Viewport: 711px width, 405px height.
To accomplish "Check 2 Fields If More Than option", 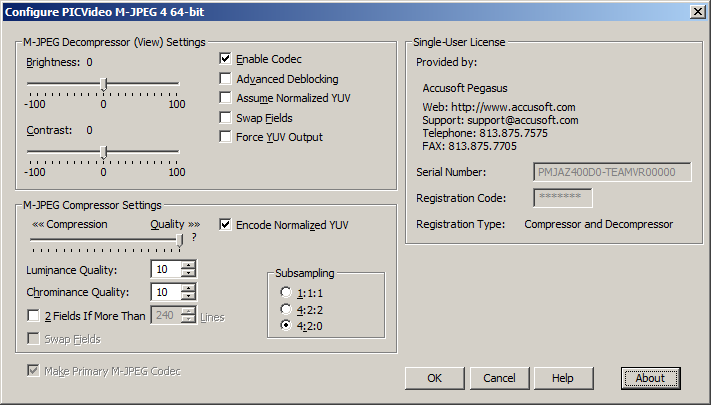I will pyautogui.click(x=34, y=317).
